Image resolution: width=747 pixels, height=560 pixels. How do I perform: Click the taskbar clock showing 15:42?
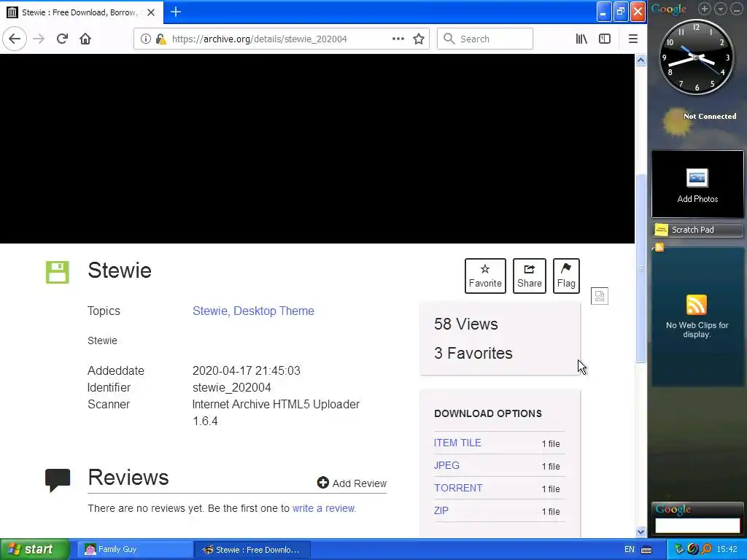727,550
